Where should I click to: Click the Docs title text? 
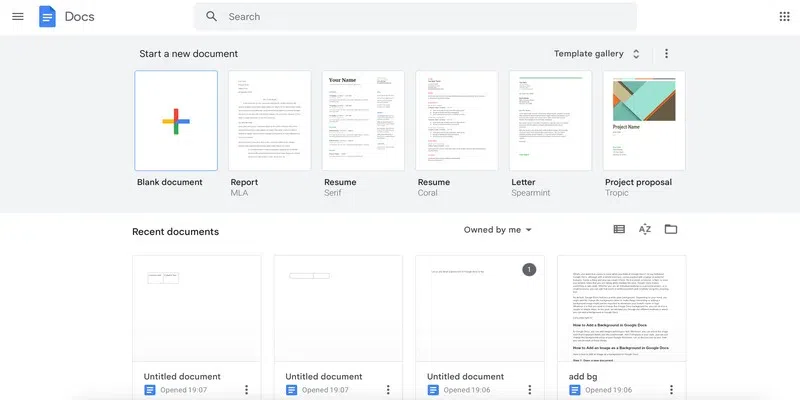coord(80,16)
